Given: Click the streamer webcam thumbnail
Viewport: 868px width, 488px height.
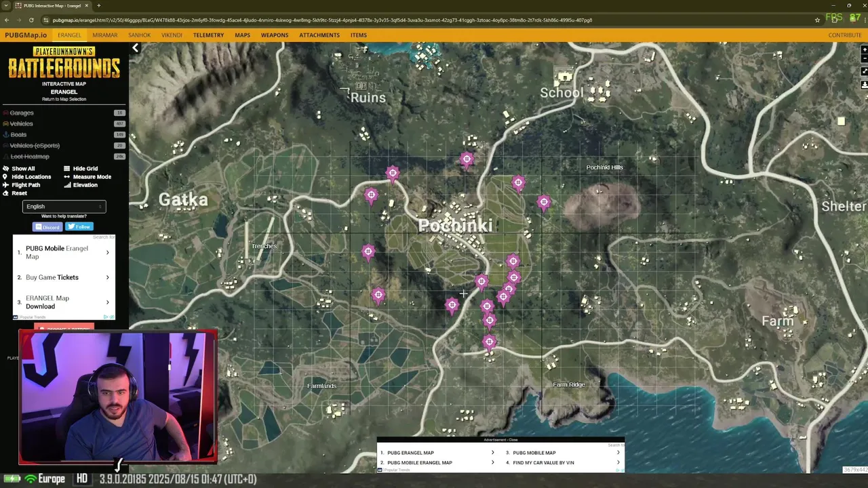Looking at the screenshot, I should pos(118,397).
